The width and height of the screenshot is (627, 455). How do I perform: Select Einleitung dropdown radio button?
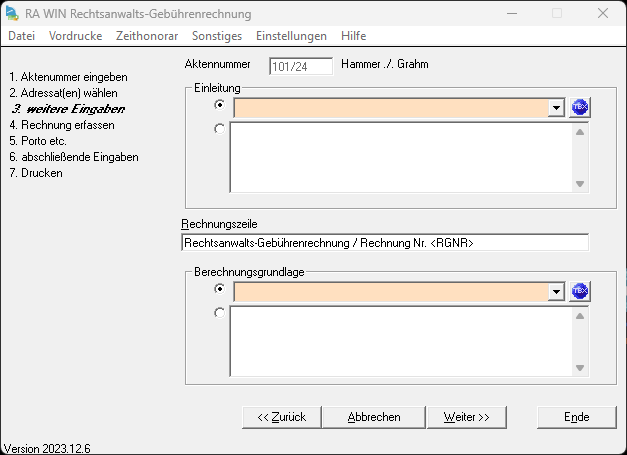point(219,105)
